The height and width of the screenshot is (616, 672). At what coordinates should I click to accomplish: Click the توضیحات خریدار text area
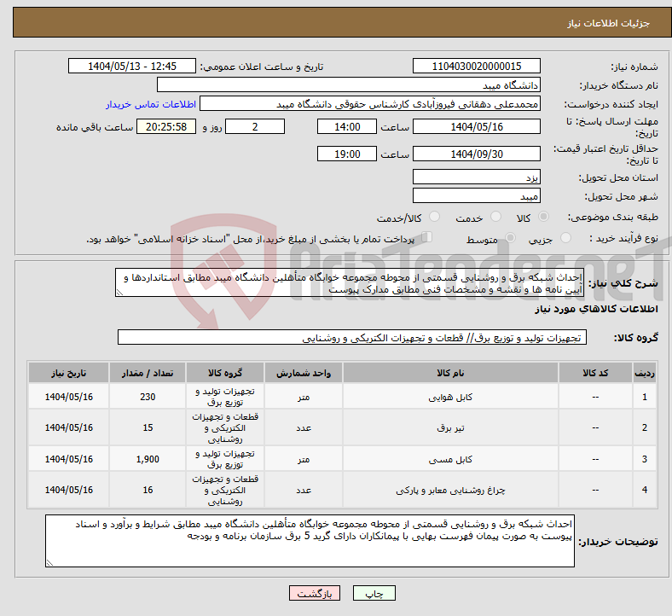[310, 541]
